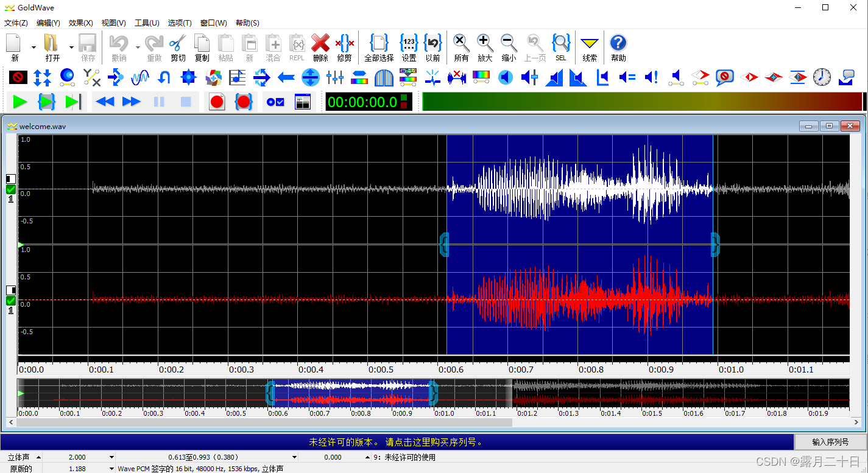Click the Reverse U-turn arrow effect icon
Screen dimensions: 868x473
click(164, 77)
